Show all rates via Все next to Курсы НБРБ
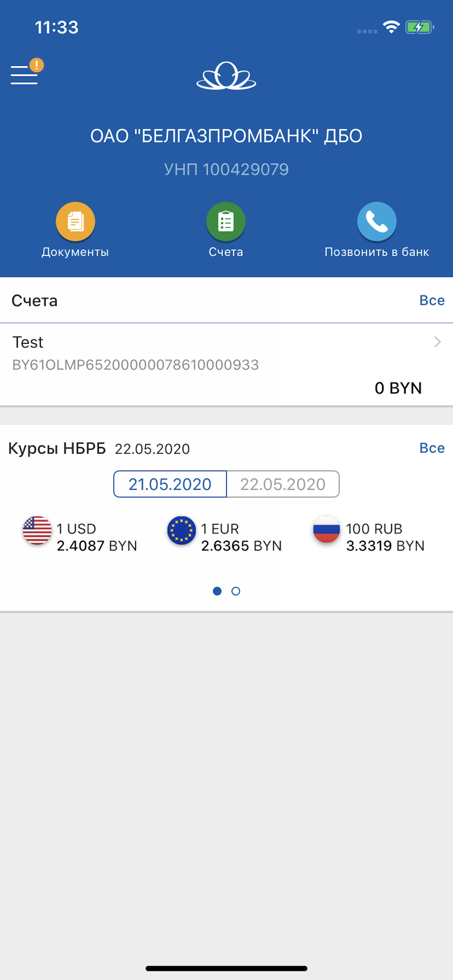 pyautogui.click(x=432, y=448)
